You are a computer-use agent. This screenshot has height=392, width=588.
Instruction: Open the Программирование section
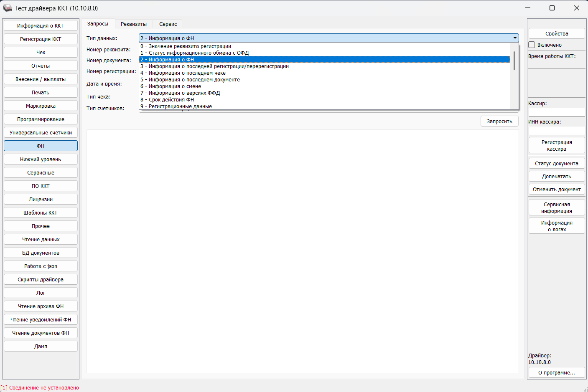tap(41, 119)
